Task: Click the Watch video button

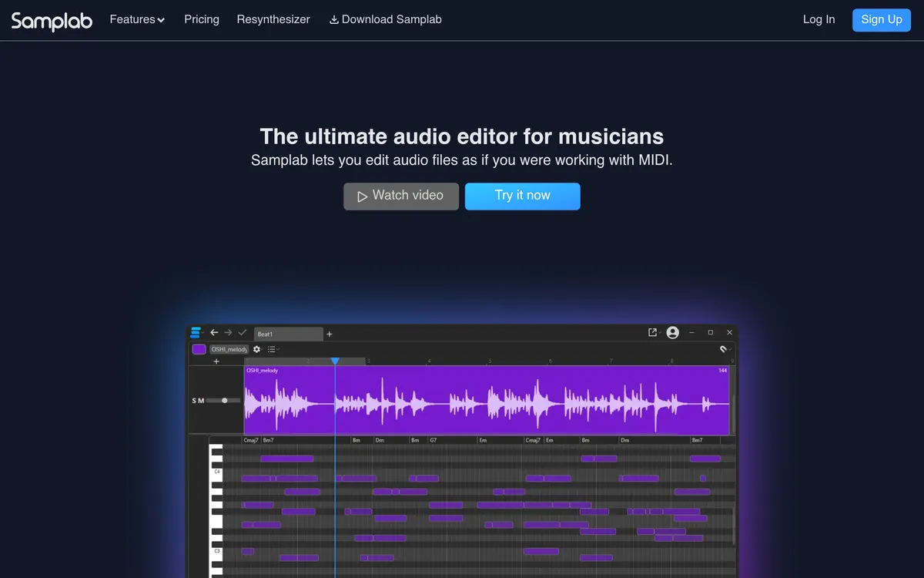Action: click(x=400, y=196)
